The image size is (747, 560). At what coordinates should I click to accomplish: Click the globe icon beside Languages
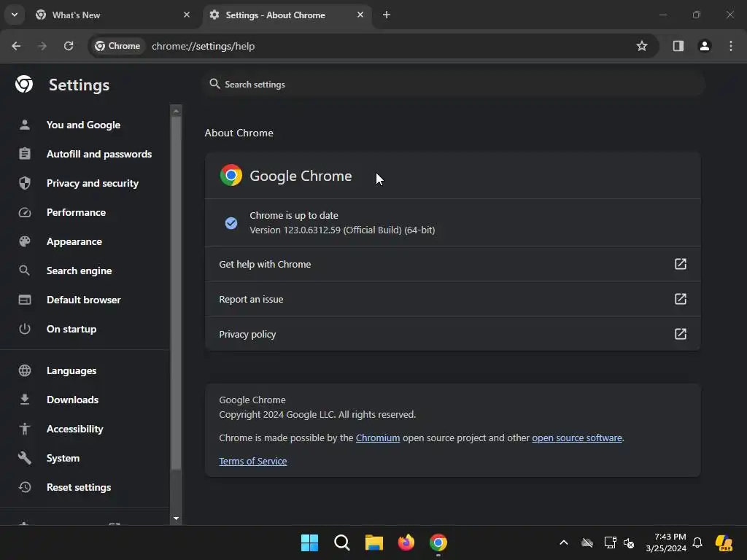click(25, 370)
